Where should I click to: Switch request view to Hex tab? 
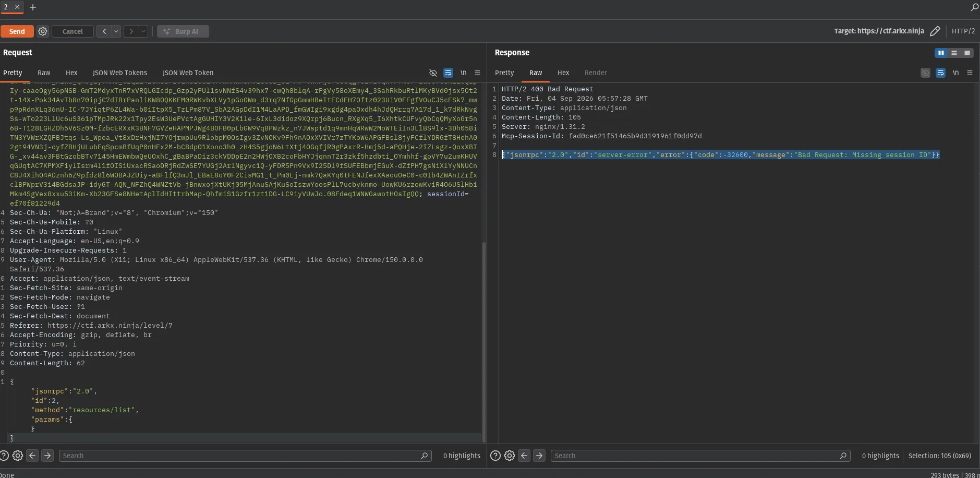click(71, 73)
